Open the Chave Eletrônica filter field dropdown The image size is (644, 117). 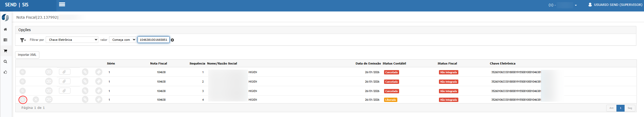pos(72,40)
